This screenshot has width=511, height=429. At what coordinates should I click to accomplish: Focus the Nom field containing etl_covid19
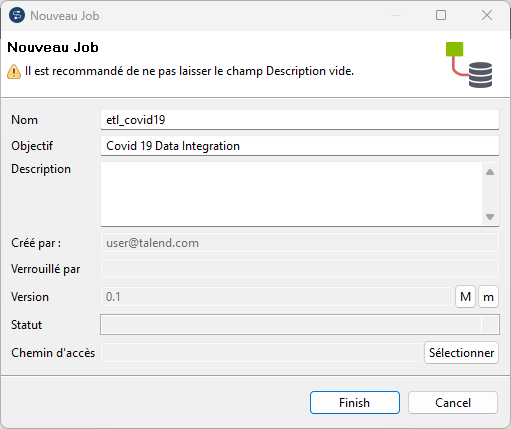click(300, 120)
